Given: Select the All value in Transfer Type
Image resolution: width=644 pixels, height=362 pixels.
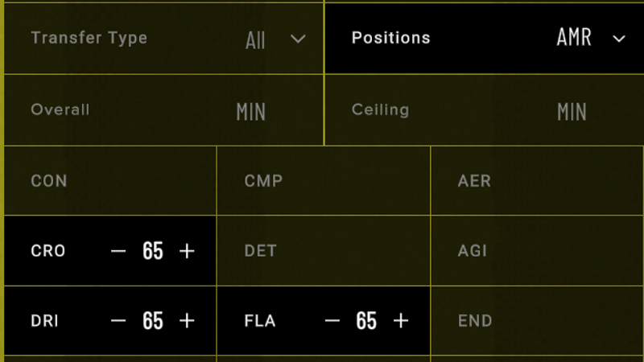Looking at the screenshot, I should point(255,41).
